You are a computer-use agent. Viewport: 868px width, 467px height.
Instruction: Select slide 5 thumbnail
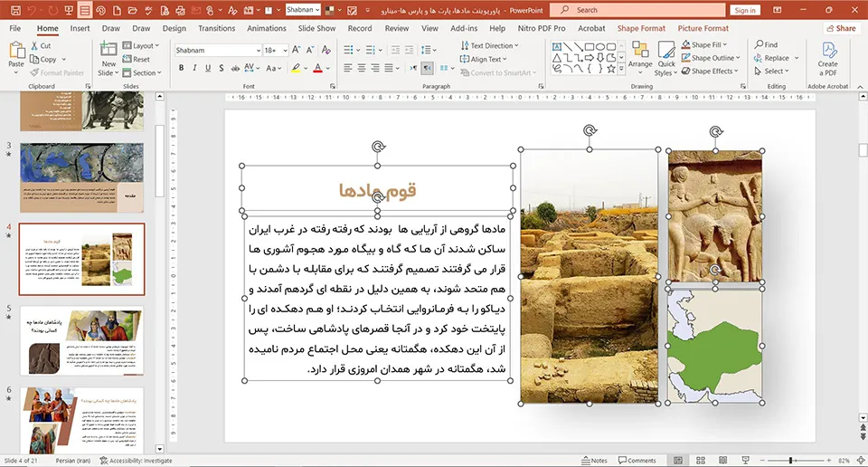click(82, 340)
